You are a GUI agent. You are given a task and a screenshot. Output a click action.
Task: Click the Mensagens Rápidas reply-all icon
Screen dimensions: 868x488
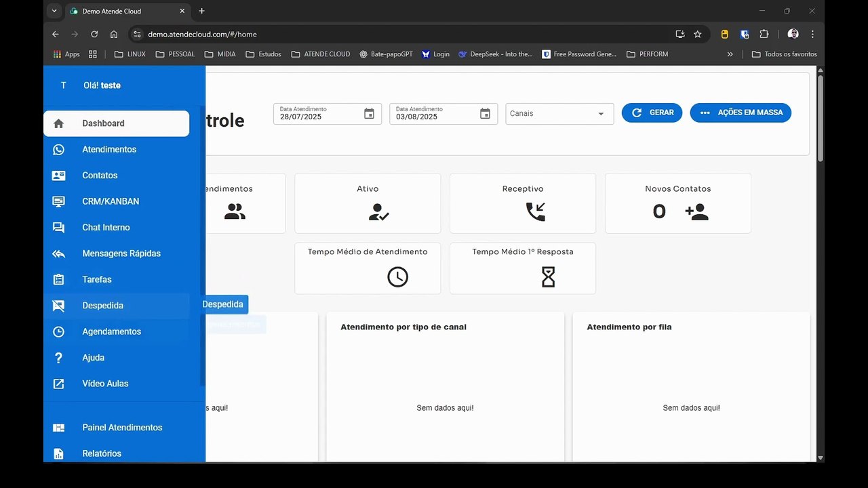point(59,253)
